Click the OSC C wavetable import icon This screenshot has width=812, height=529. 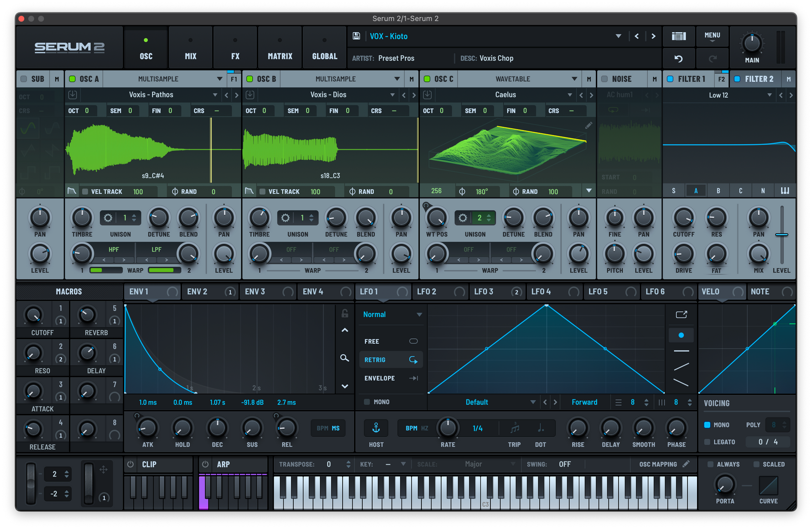(427, 94)
